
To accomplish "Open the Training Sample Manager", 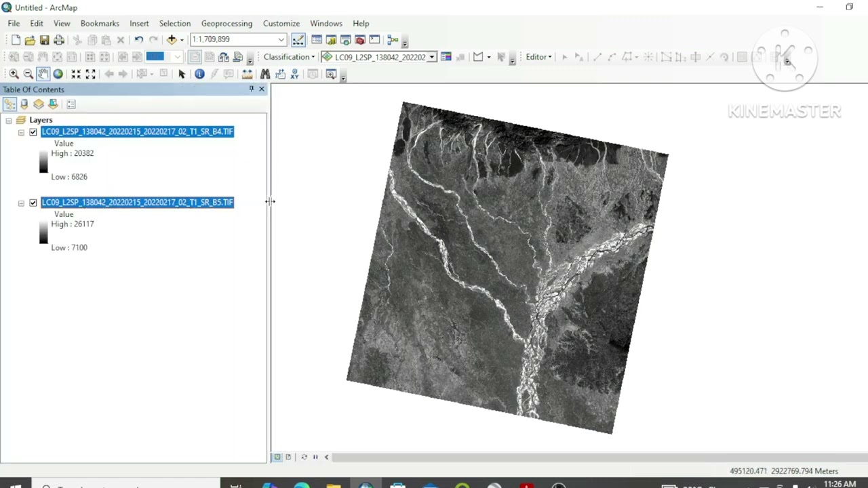I will pyautogui.click(x=446, y=57).
